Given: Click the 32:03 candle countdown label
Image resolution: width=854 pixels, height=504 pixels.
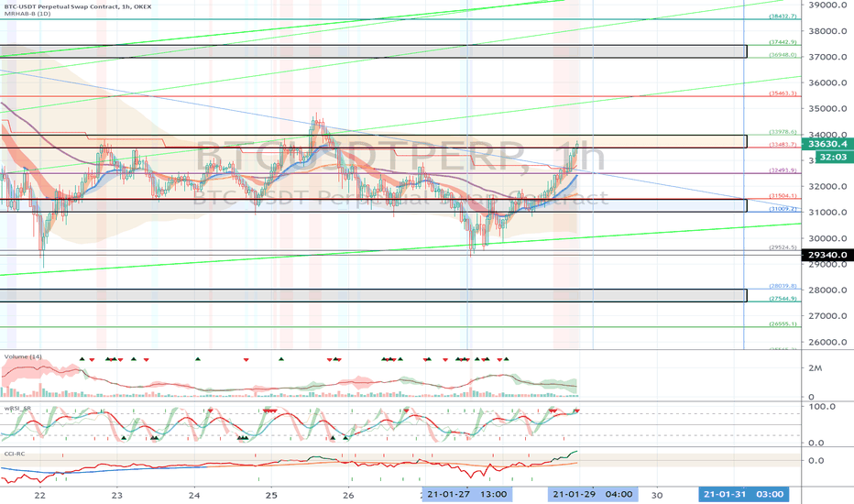Looking at the screenshot, I should 833,157.
